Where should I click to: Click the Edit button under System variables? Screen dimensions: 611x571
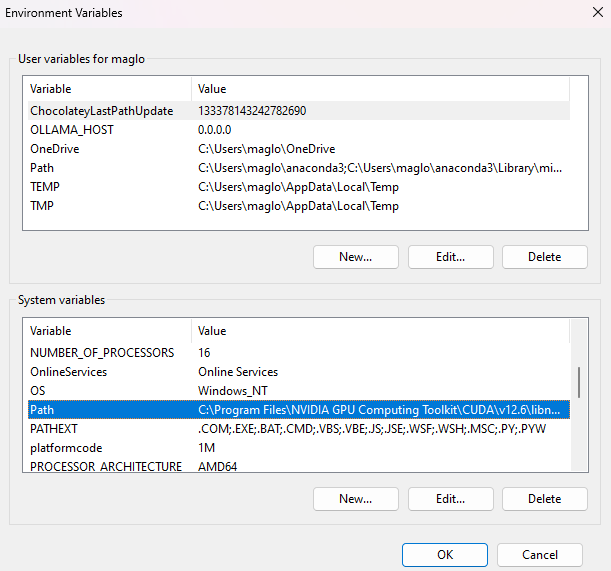[450, 499]
